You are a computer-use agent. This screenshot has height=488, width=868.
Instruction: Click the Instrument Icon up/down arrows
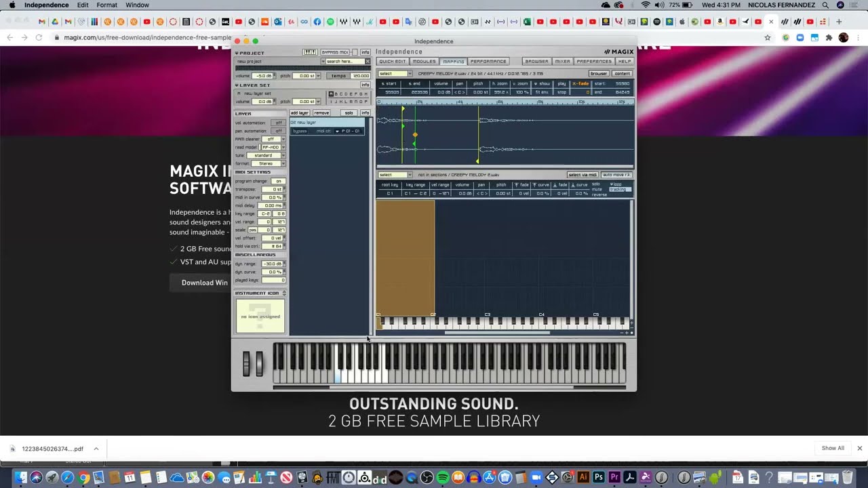click(x=283, y=293)
